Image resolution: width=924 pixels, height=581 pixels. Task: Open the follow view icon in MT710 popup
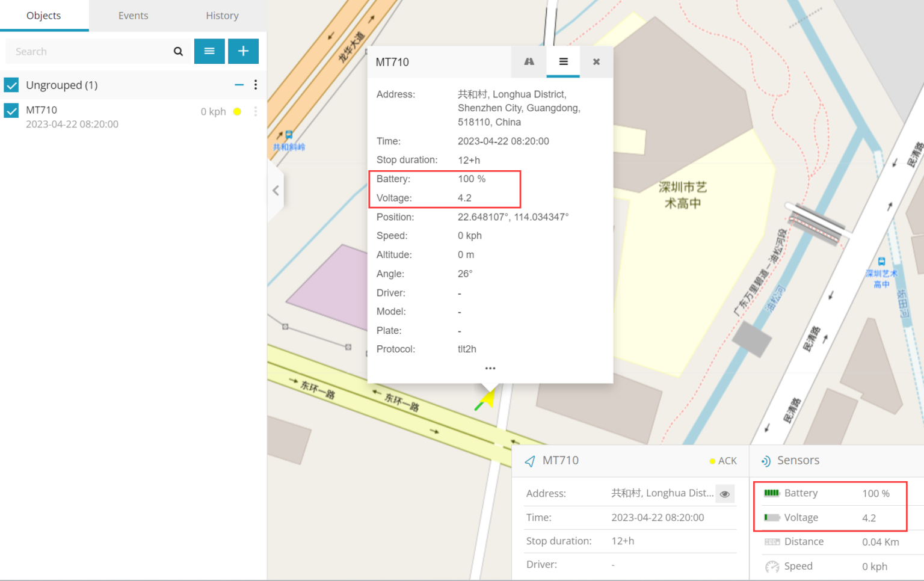point(529,61)
